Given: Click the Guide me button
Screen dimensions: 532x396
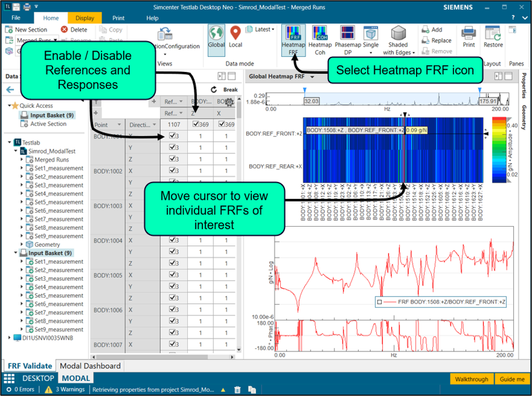Looking at the screenshot, I should click(x=512, y=379).
